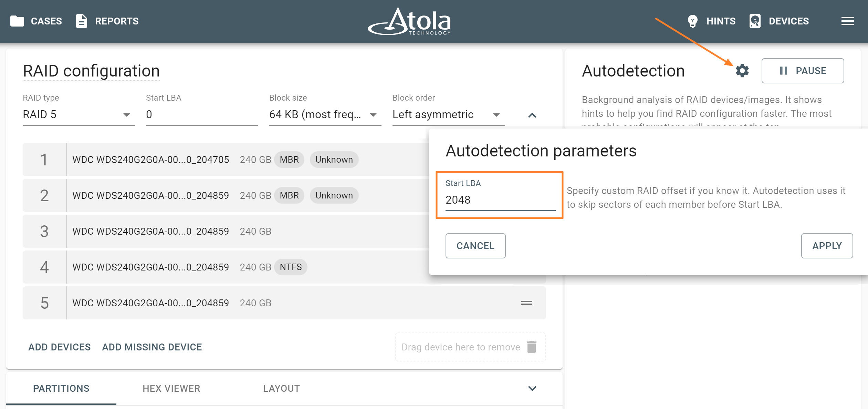
Task: Click Unknown tag on device 1
Action: [334, 160]
